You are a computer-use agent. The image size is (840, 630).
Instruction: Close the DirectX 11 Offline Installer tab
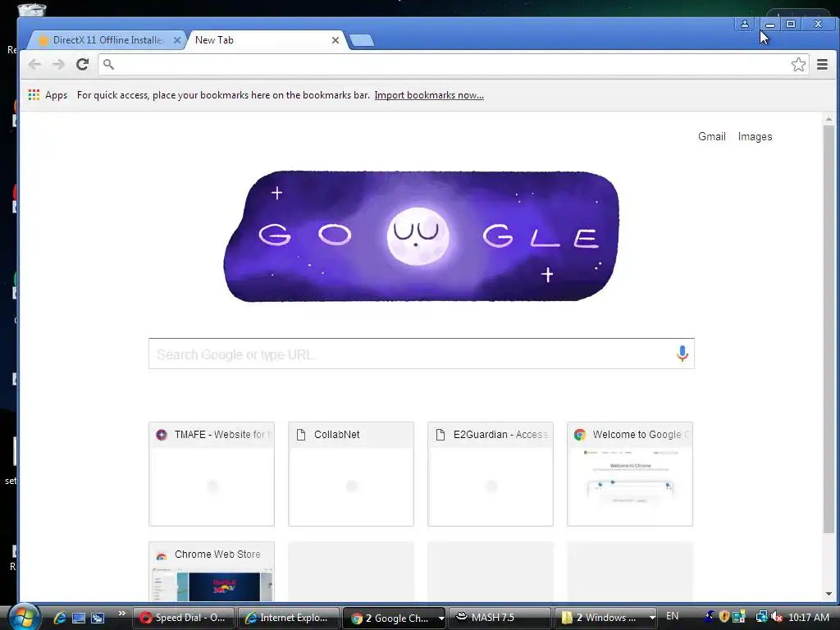click(177, 40)
